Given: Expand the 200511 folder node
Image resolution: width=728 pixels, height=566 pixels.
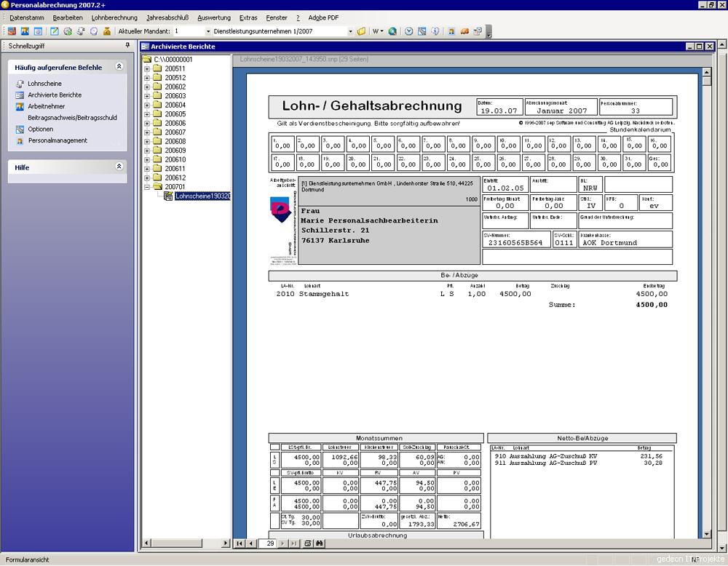Looking at the screenshot, I should coord(147,68).
